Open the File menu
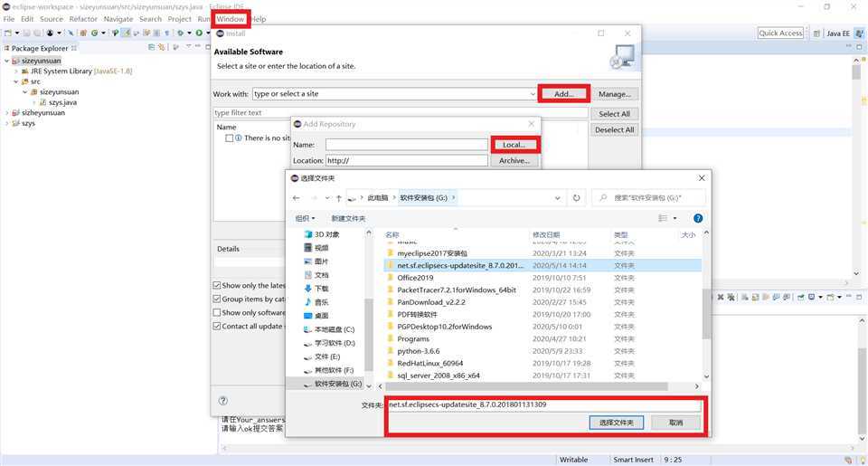 pos(9,19)
